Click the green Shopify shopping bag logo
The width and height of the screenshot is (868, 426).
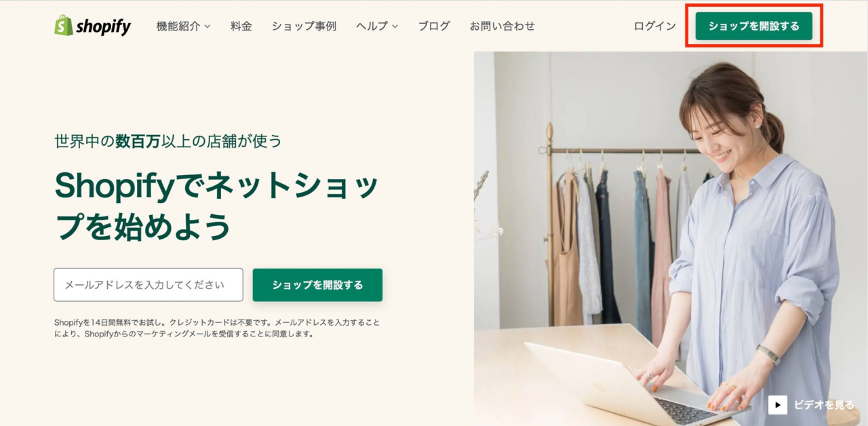pos(64,26)
